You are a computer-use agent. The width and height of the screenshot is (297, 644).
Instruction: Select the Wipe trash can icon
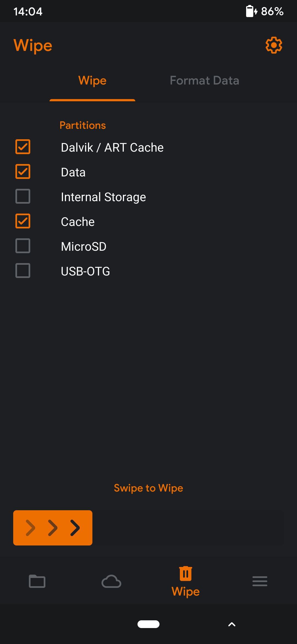pos(186,574)
